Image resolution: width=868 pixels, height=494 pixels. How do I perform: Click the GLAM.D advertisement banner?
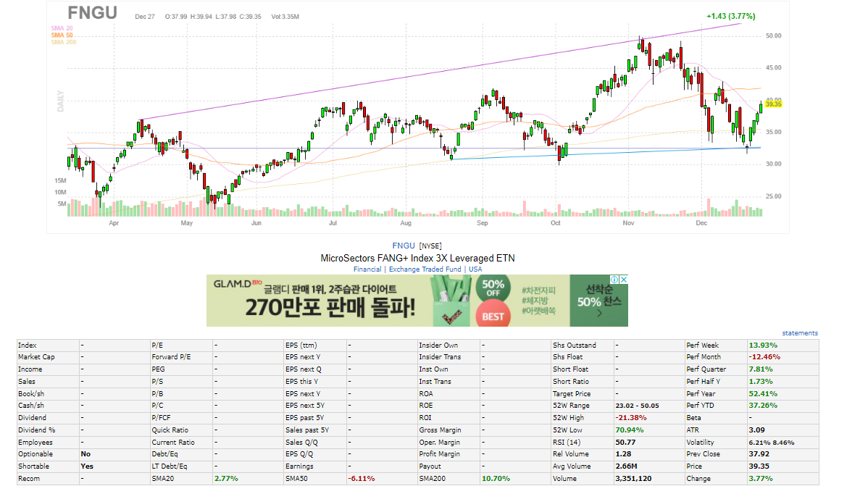[x=417, y=301]
